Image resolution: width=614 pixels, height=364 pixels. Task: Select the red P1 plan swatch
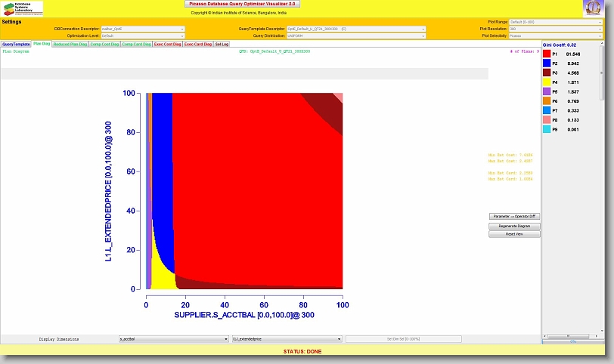pyautogui.click(x=548, y=55)
